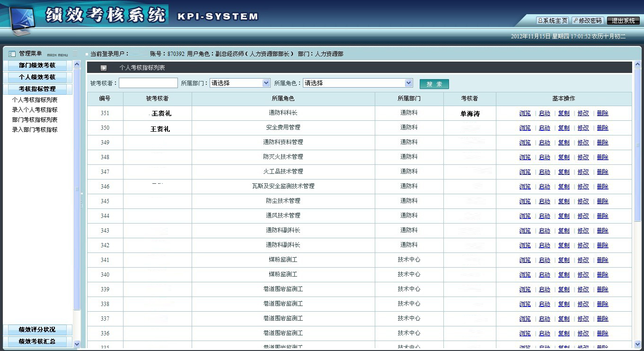644x351 pixels.
Task: Click the 管理菜单 panel icon
Action: (x=12, y=54)
